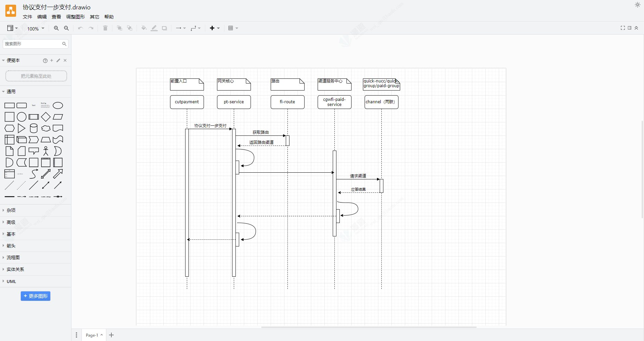This screenshot has width=644, height=341.
Task: Open the 查看 menu
Action: (56, 17)
